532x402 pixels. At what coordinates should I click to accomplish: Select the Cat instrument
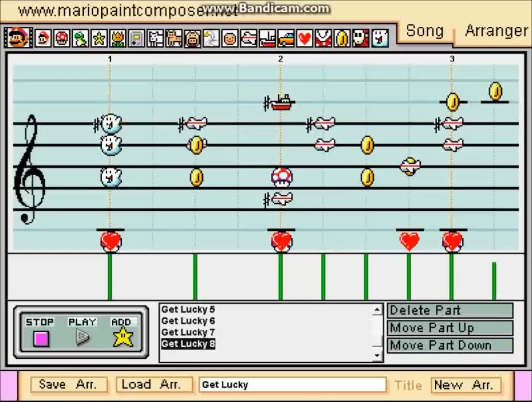coord(174,38)
